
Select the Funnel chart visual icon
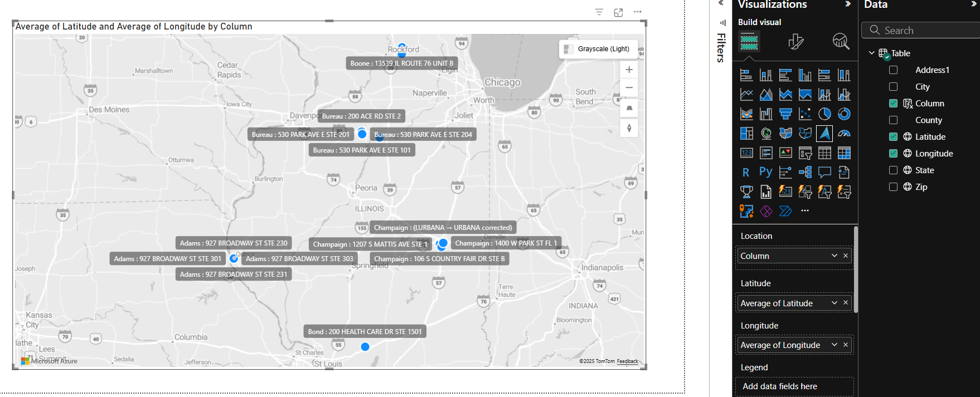click(785, 114)
